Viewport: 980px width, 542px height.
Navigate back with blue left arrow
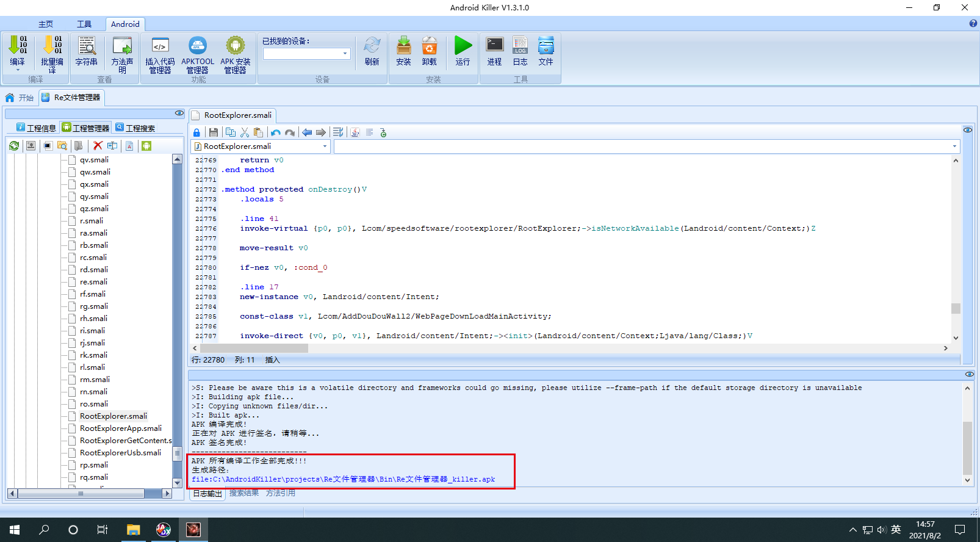tap(307, 132)
